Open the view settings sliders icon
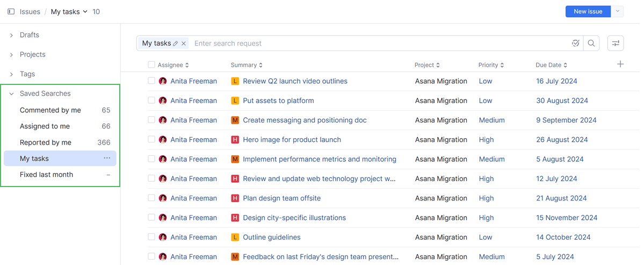This screenshot has width=644, height=265. click(616, 44)
